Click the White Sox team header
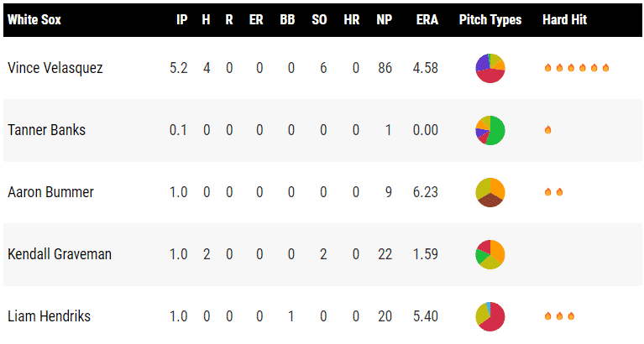This screenshot has width=644, height=344. [x=34, y=19]
